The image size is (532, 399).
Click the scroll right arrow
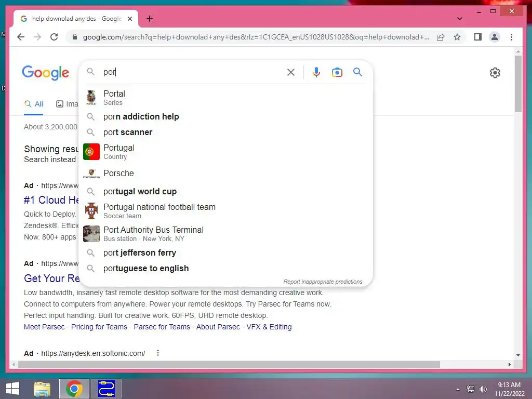coord(509,364)
